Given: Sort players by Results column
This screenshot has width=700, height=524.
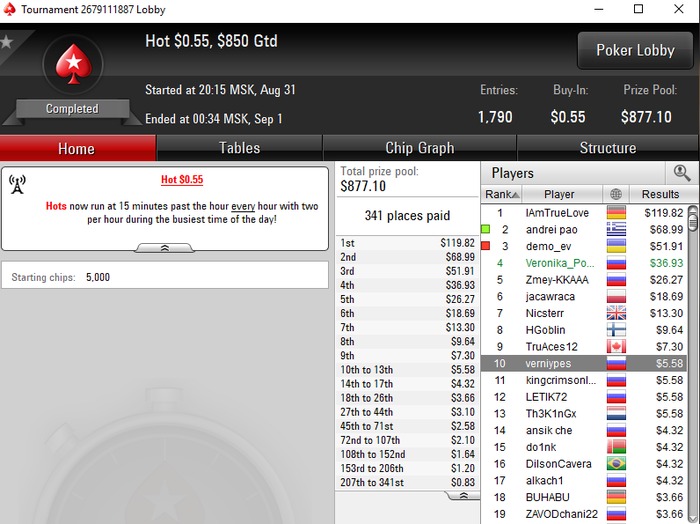Looking at the screenshot, I should [660, 194].
